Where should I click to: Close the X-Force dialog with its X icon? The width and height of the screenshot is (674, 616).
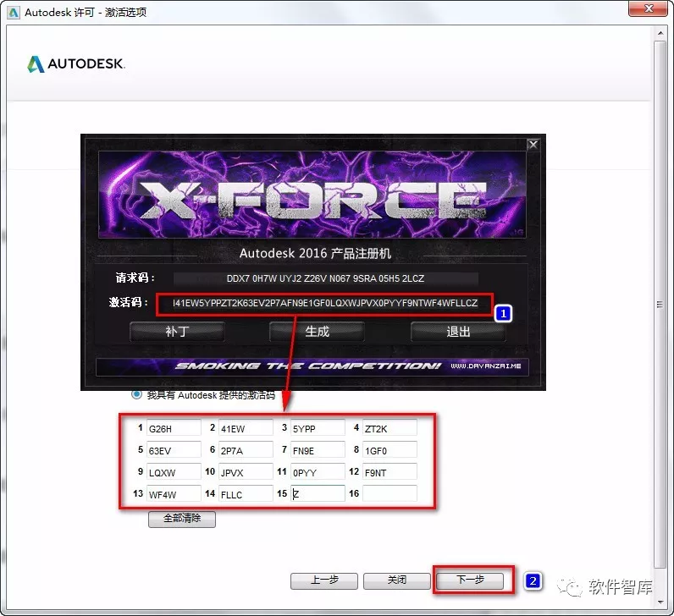point(533,145)
